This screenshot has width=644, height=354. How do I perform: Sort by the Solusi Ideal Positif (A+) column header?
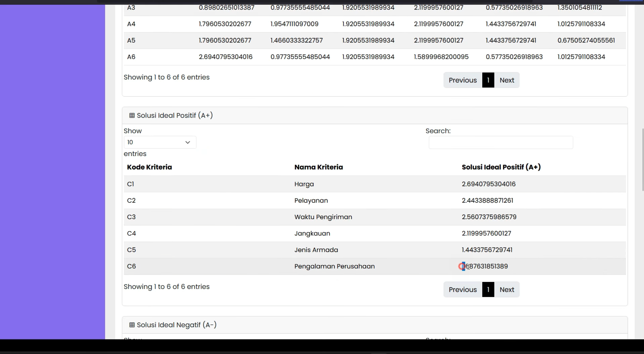pyautogui.click(x=501, y=167)
